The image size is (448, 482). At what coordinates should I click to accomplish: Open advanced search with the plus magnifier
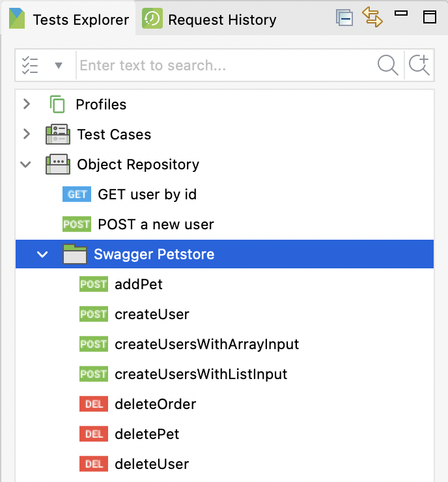pyautogui.click(x=419, y=65)
